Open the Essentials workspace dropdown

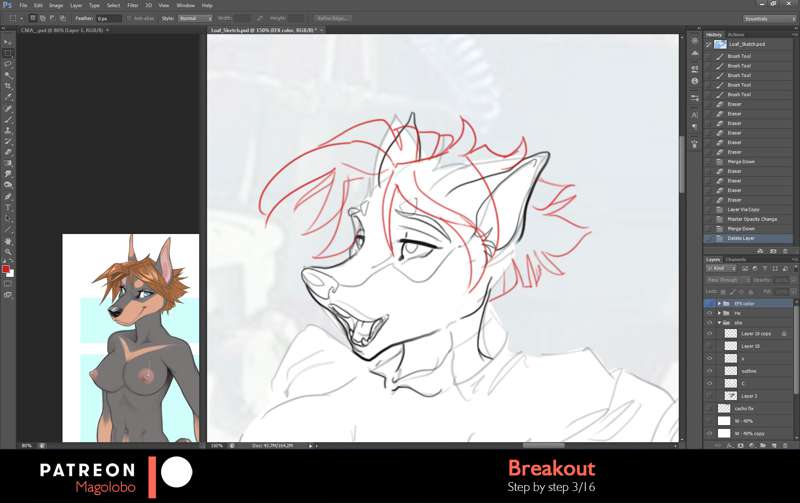(x=769, y=18)
